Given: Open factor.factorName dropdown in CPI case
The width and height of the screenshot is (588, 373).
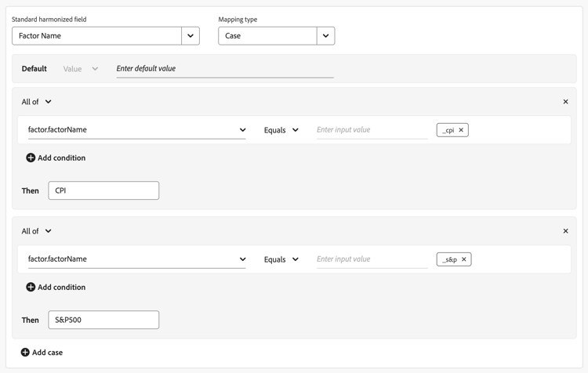Looking at the screenshot, I should coord(242,130).
